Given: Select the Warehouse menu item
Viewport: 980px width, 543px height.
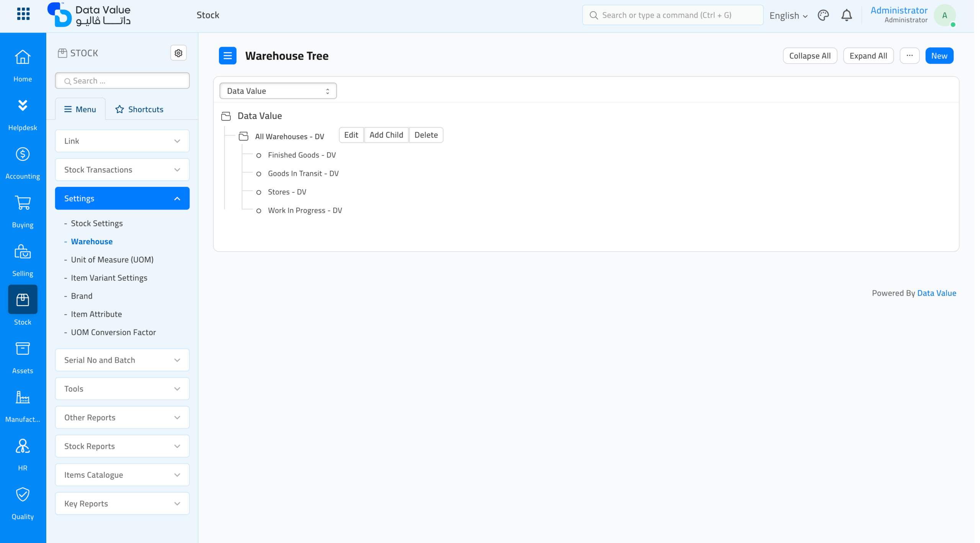Looking at the screenshot, I should tap(92, 242).
